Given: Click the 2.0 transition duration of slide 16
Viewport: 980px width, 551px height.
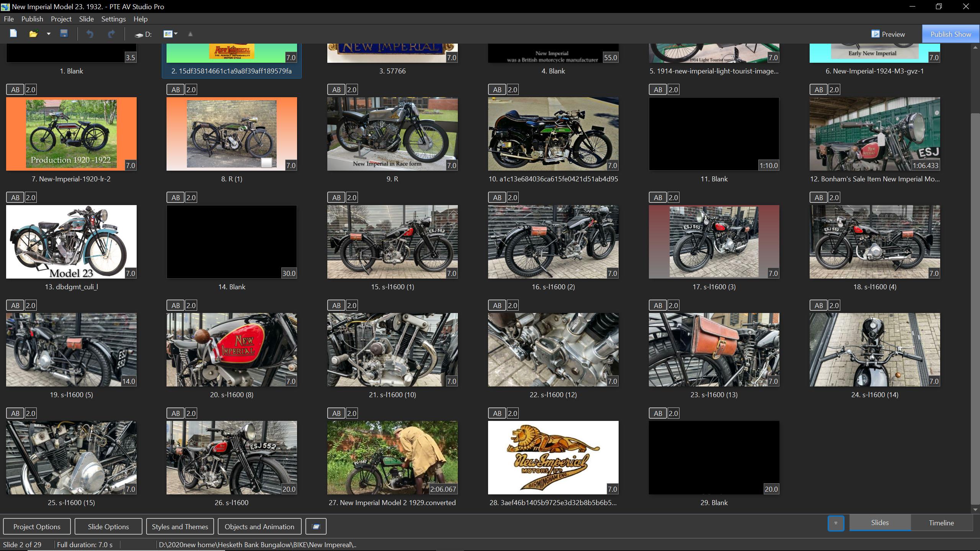Looking at the screenshot, I should click(x=513, y=198).
